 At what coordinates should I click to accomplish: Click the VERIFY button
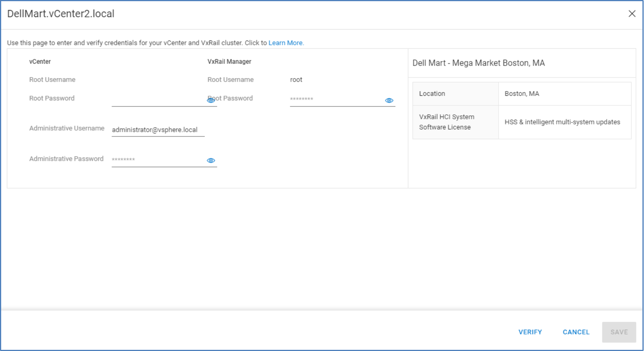coord(530,332)
